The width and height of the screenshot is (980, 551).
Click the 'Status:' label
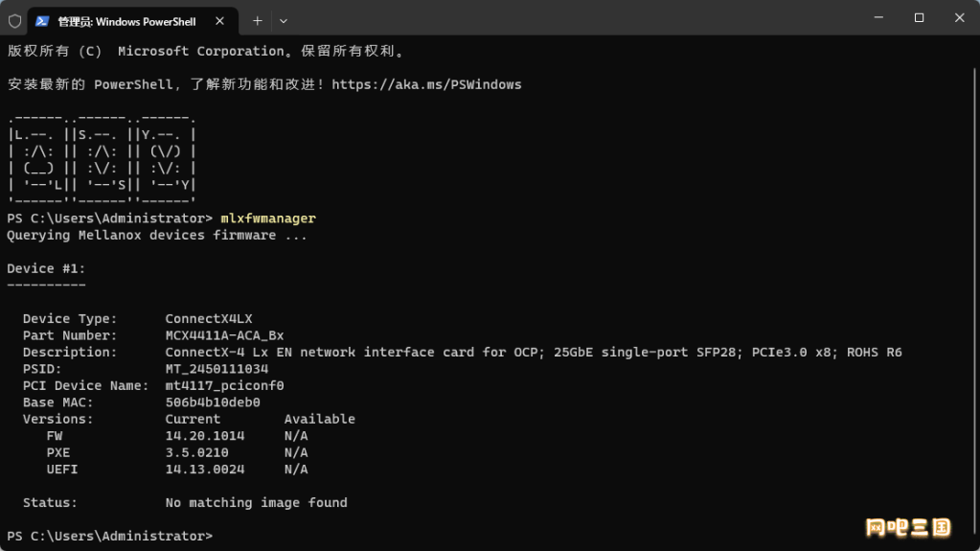pyautogui.click(x=50, y=503)
